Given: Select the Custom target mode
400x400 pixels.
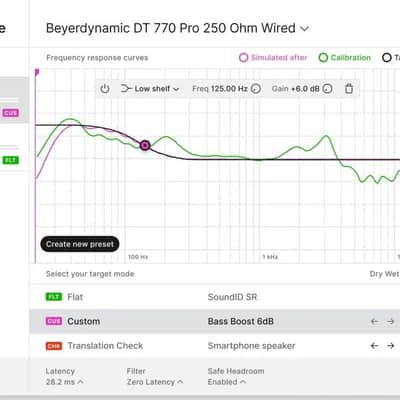Looking at the screenshot, I should coord(215,321).
